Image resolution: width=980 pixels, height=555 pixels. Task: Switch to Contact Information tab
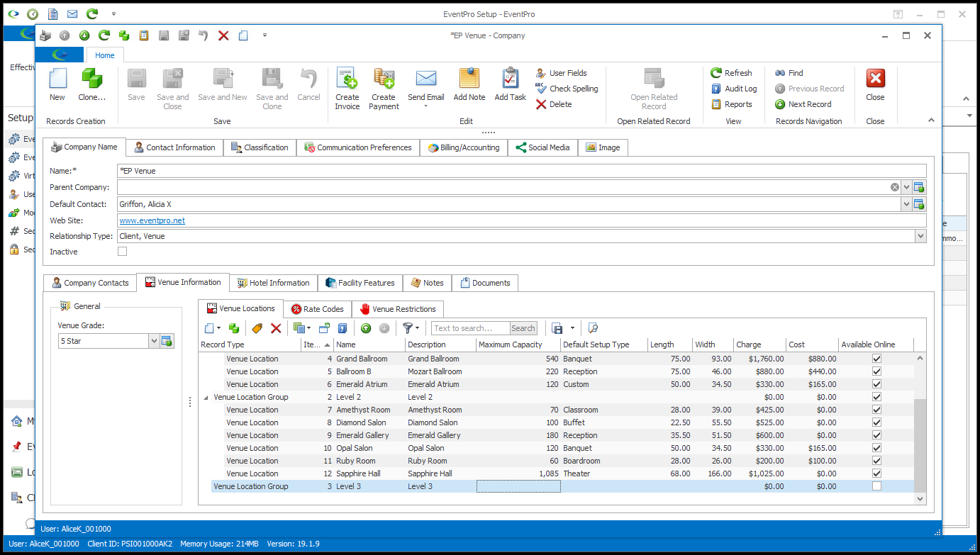(174, 147)
